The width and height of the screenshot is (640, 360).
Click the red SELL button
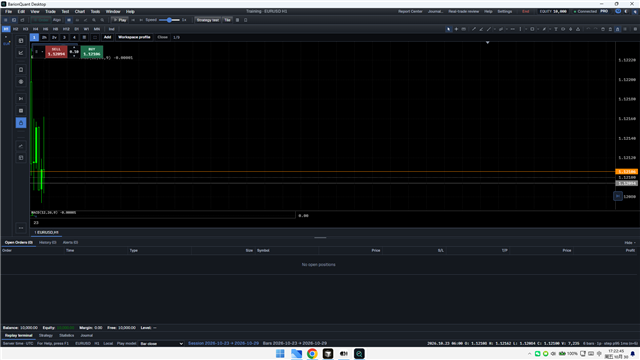56,52
